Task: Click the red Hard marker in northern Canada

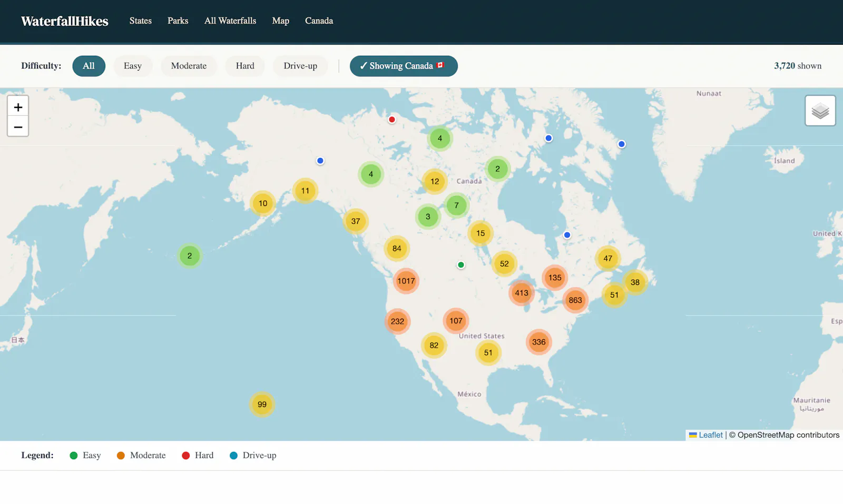Action: click(392, 120)
